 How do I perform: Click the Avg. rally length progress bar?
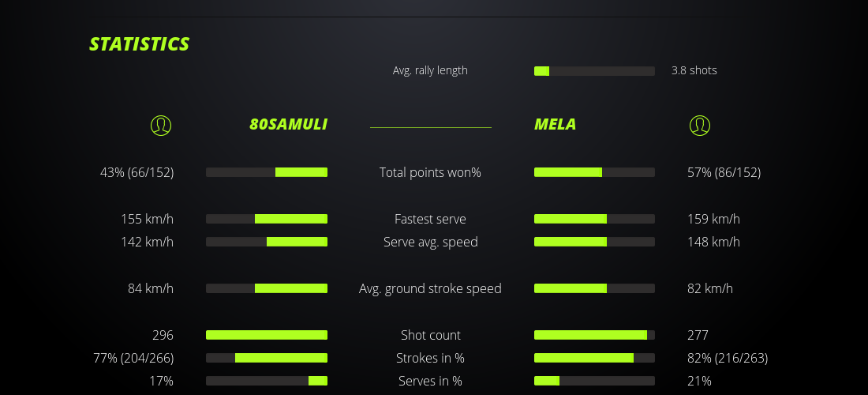coord(594,71)
